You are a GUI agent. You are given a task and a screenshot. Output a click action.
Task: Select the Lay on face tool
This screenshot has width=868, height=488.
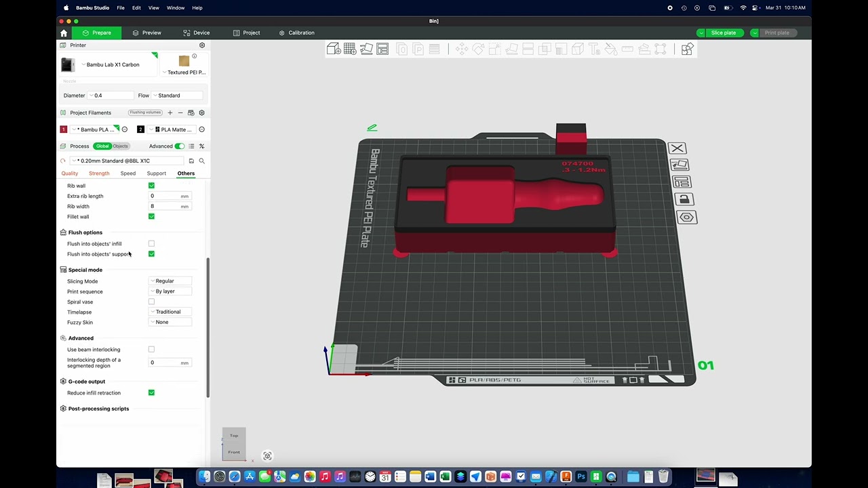coord(511,49)
